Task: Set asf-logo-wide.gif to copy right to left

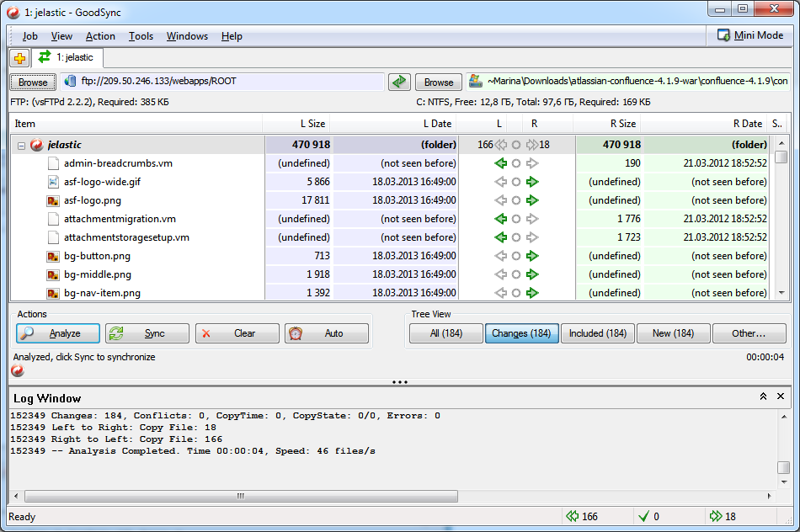Action: coord(500,182)
